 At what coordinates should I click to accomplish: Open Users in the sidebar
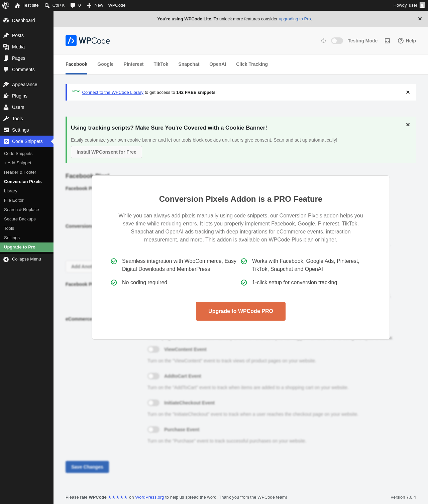click(27, 107)
